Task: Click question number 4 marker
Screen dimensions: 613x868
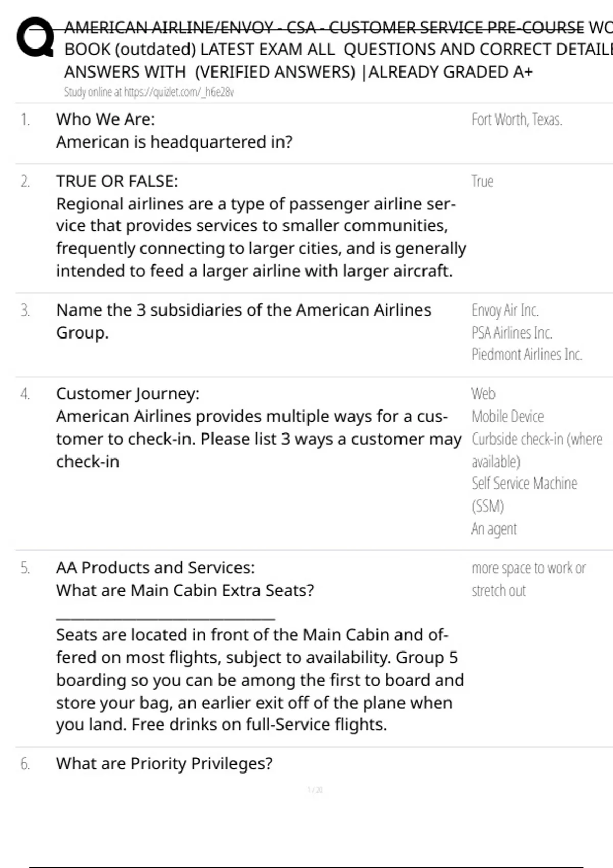Action: 25,394
